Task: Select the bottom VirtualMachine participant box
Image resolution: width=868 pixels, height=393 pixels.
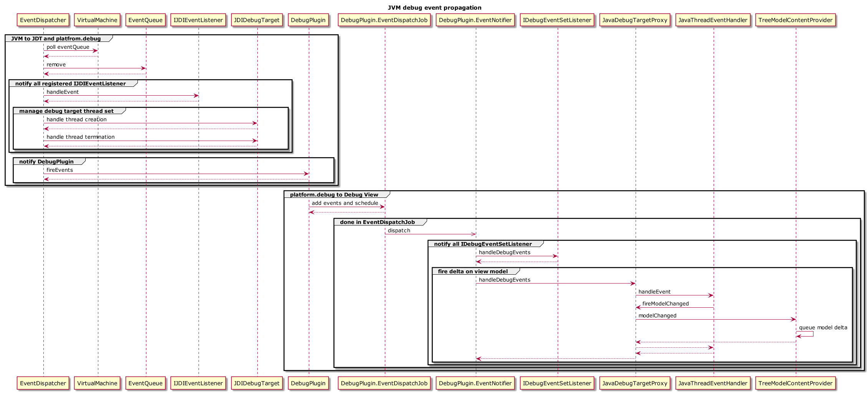Action: [97, 383]
